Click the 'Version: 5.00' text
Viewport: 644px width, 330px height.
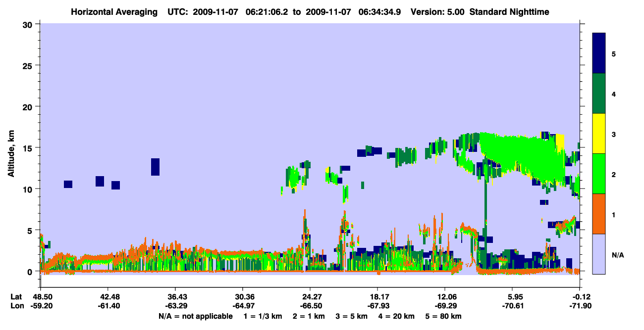pos(437,12)
